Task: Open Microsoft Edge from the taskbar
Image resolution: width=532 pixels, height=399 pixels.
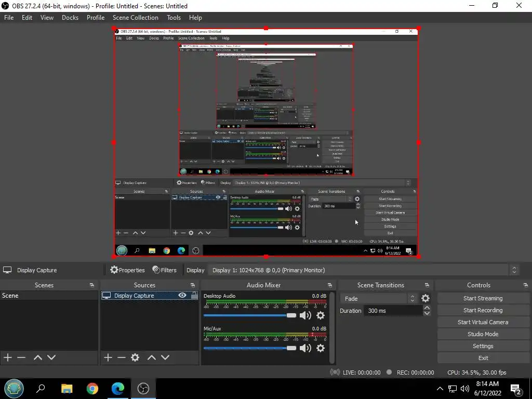Action: [x=118, y=389]
